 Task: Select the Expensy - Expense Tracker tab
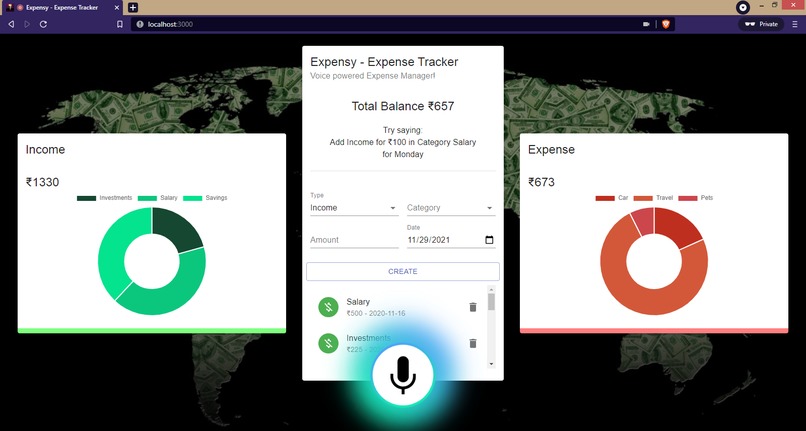pos(62,8)
